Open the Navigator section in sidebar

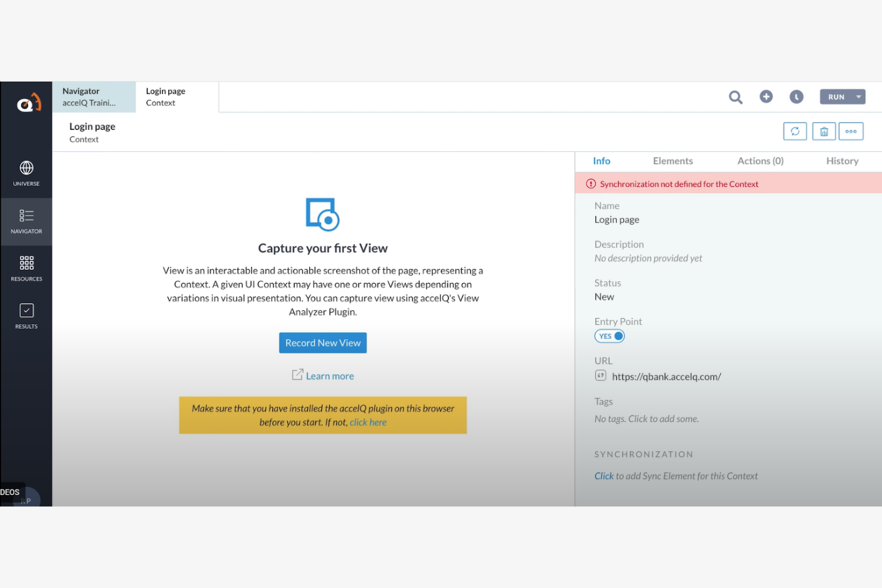coord(26,222)
